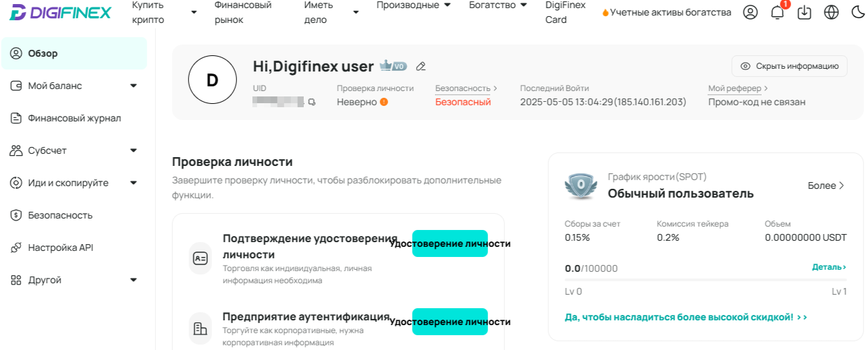Click the 0.00000000 USDT volume value
This screenshot has width=868, height=350.
tap(806, 237)
